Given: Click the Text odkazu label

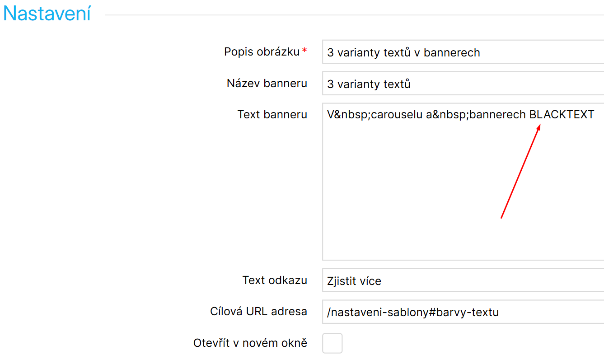Looking at the screenshot, I should pyautogui.click(x=275, y=280).
